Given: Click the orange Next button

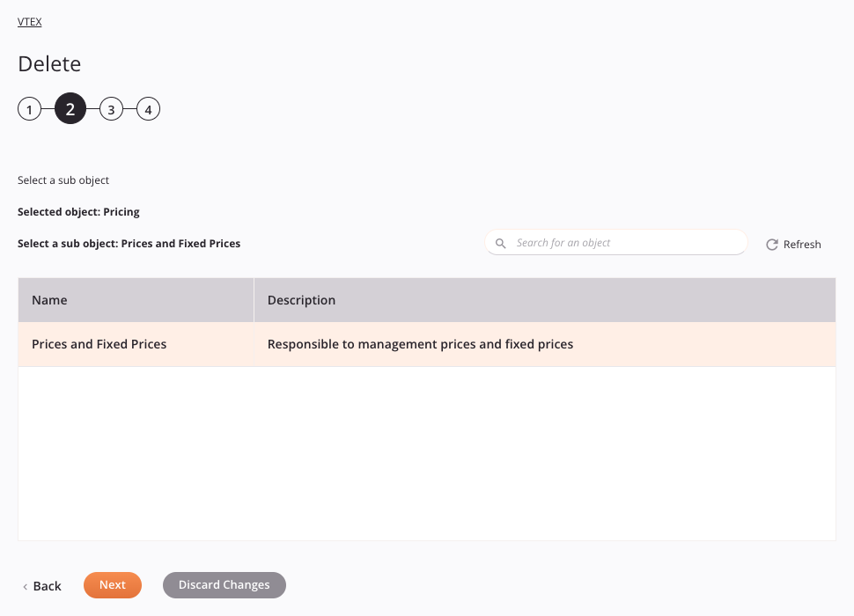Looking at the screenshot, I should tap(113, 585).
